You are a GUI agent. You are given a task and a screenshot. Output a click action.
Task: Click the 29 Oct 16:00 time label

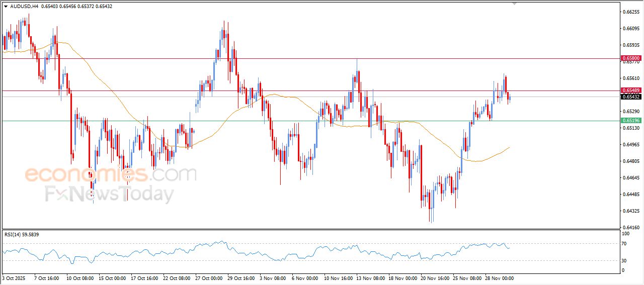pos(241,278)
